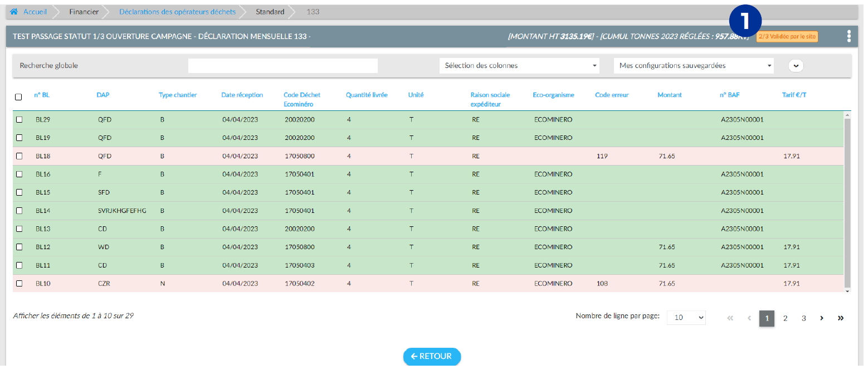The width and height of the screenshot is (868, 369).
Task: Open the rows-per-page dropdown showing 10
Action: point(686,318)
